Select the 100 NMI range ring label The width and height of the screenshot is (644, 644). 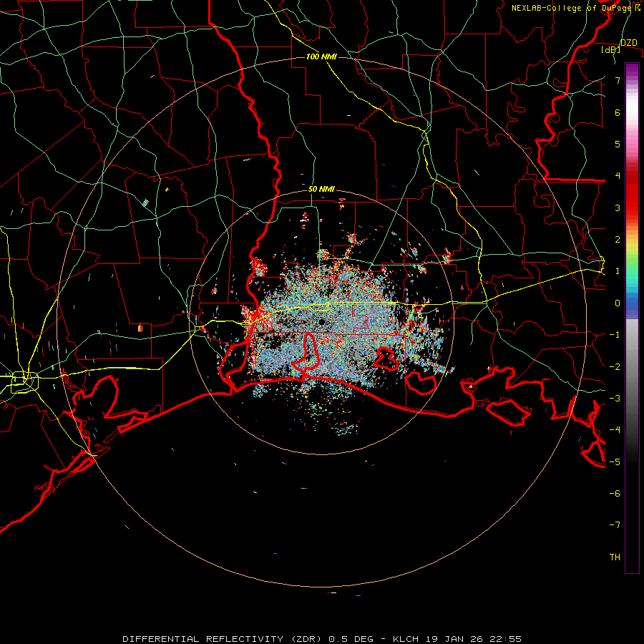click(321, 57)
